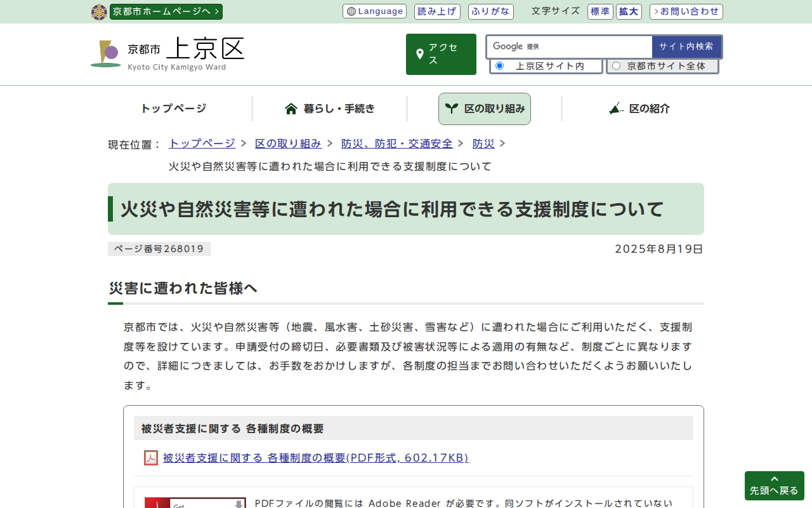812x508 pixels.
Task: Go to 京都市ホームページへ link
Action: point(166,11)
